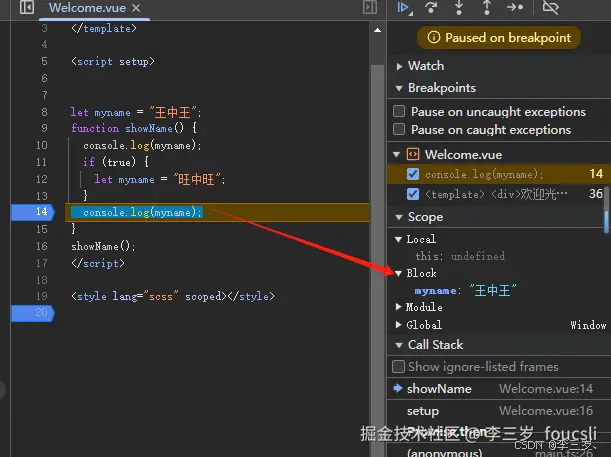Enable Pause on uncaught exceptions

click(x=399, y=111)
